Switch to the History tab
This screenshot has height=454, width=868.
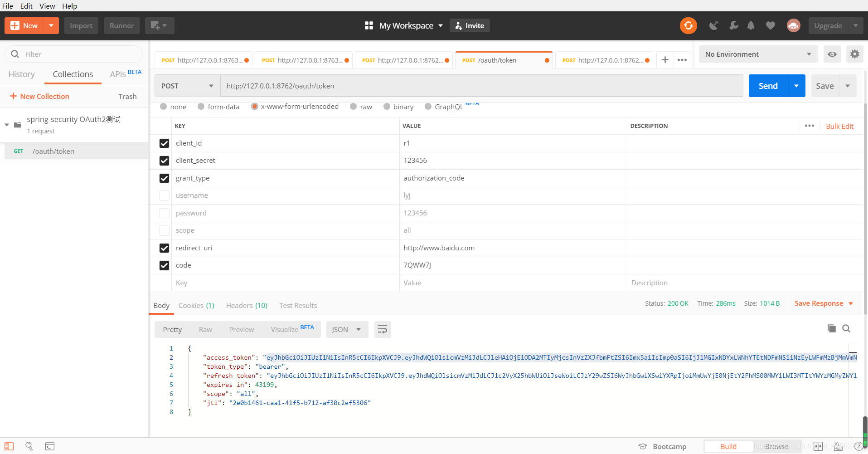[21, 74]
